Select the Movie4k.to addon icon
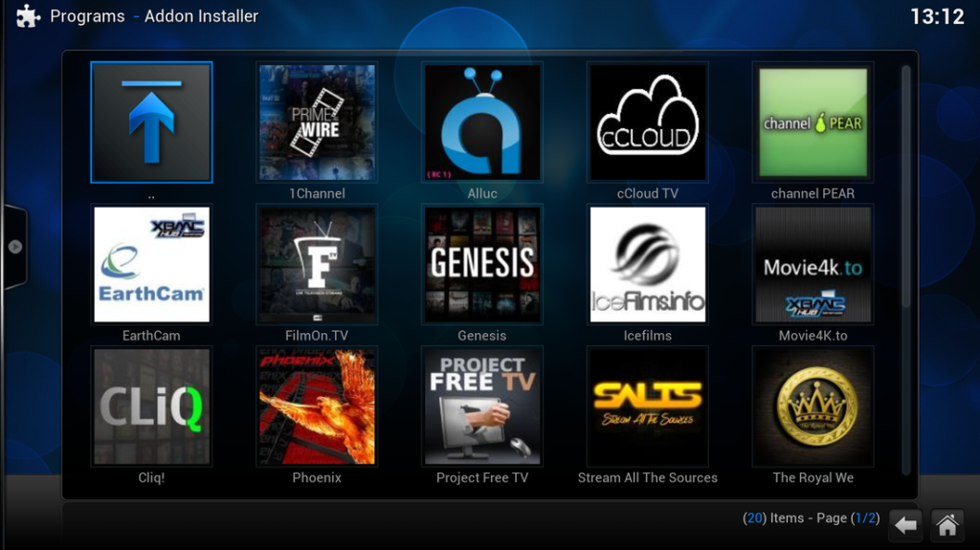Screen dimensions: 980x550 tap(813, 264)
